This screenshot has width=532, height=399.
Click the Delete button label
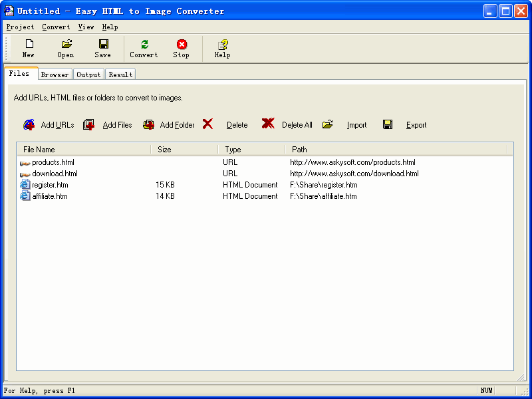237,125
